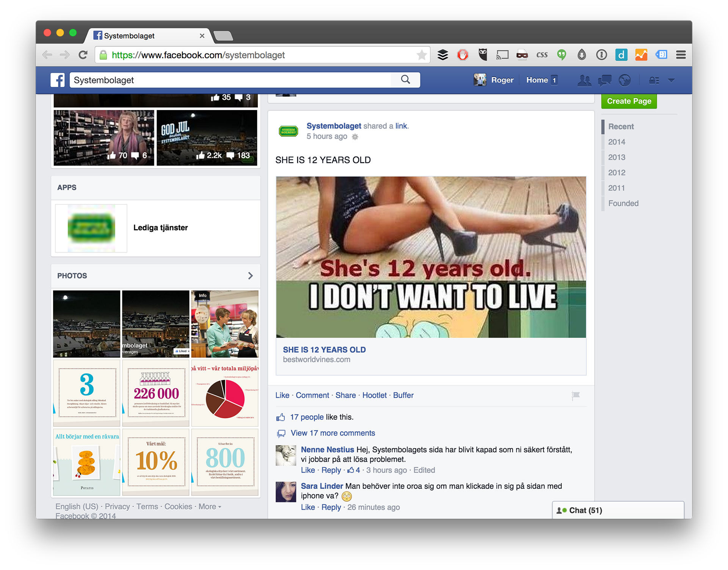Click the browser back arrow
Image resolution: width=728 pixels, height=570 pixels.
click(x=47, y=55)
